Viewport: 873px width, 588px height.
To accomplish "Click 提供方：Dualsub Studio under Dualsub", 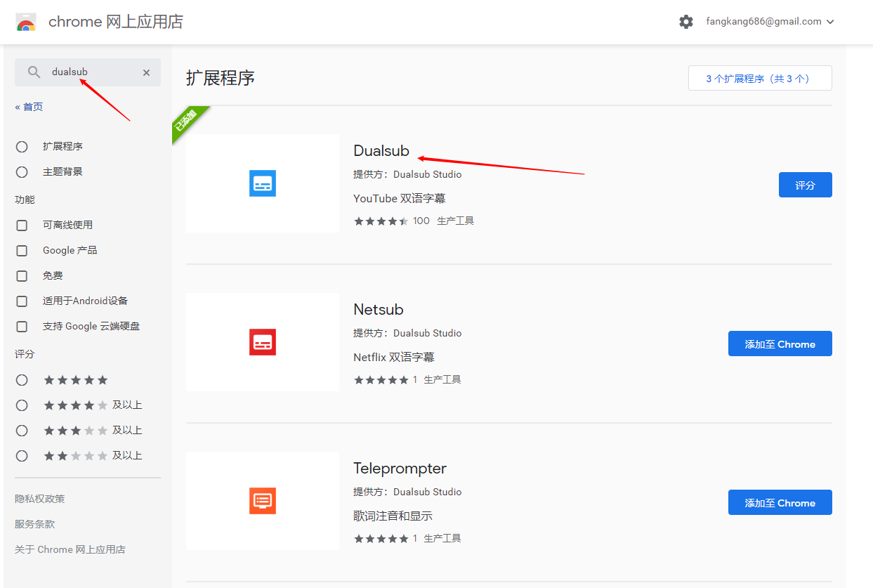I will [x=407, y=174].
